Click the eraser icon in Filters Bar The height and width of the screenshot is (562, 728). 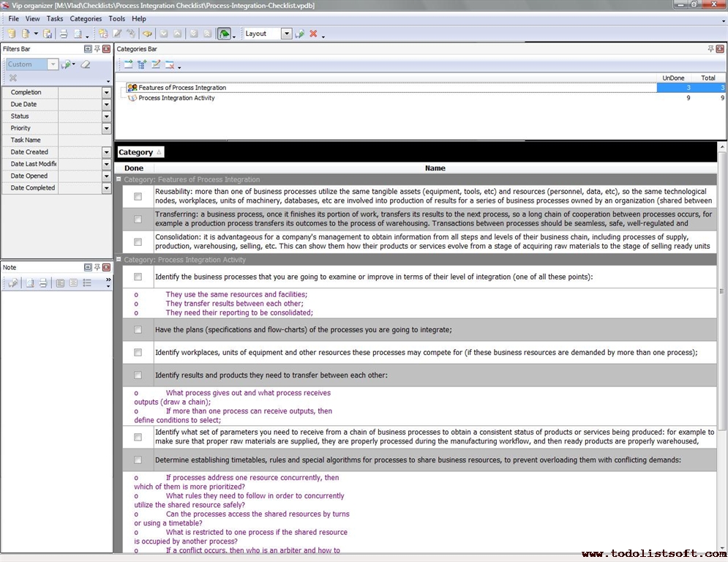pyautogui.click(x=86, y=64)
